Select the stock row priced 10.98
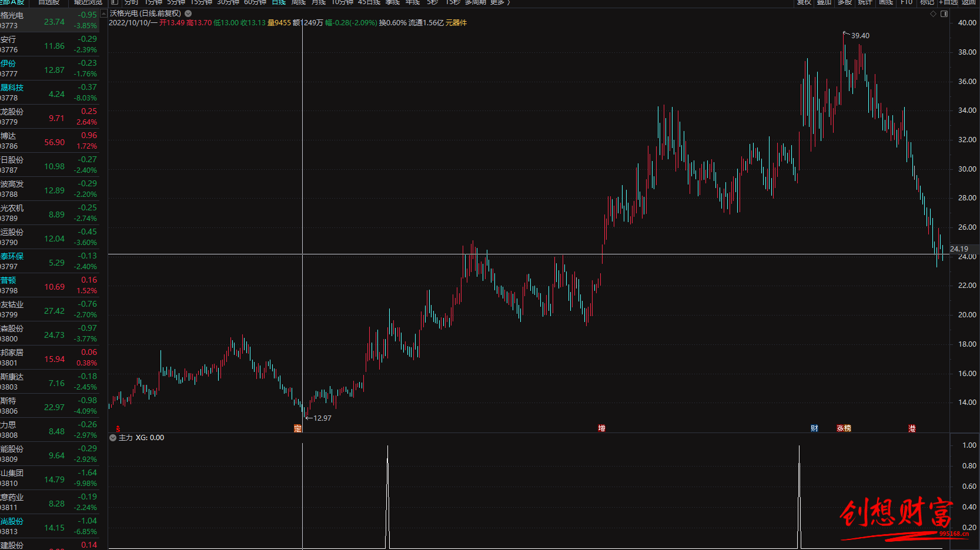Image resolution: width=980 pixels, height=550 pixels. coord(49,165)
